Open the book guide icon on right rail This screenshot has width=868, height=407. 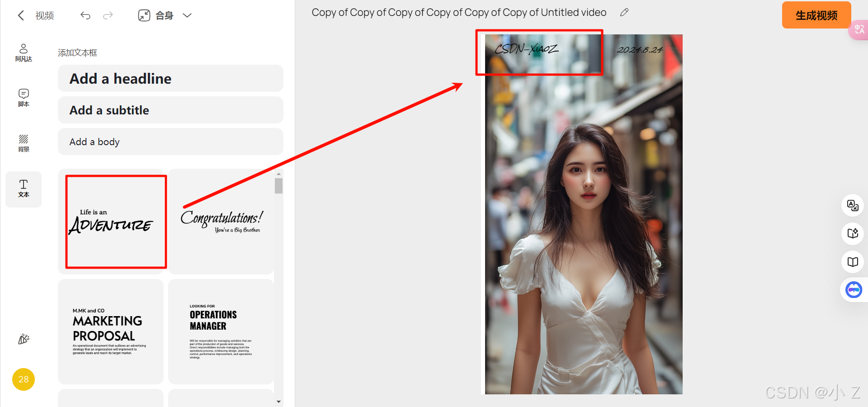(853, 262)
